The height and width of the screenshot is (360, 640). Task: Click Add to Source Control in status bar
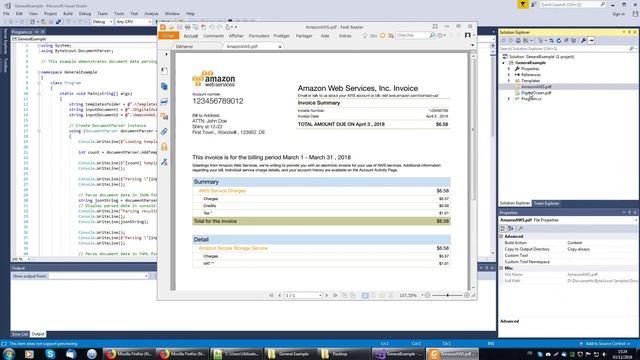(x=605, y=344)
